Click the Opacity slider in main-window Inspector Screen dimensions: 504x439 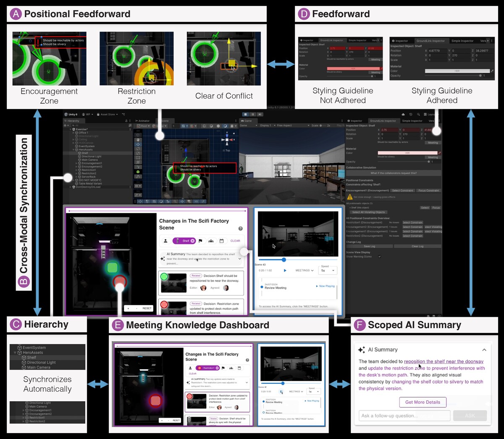point(403,162)
